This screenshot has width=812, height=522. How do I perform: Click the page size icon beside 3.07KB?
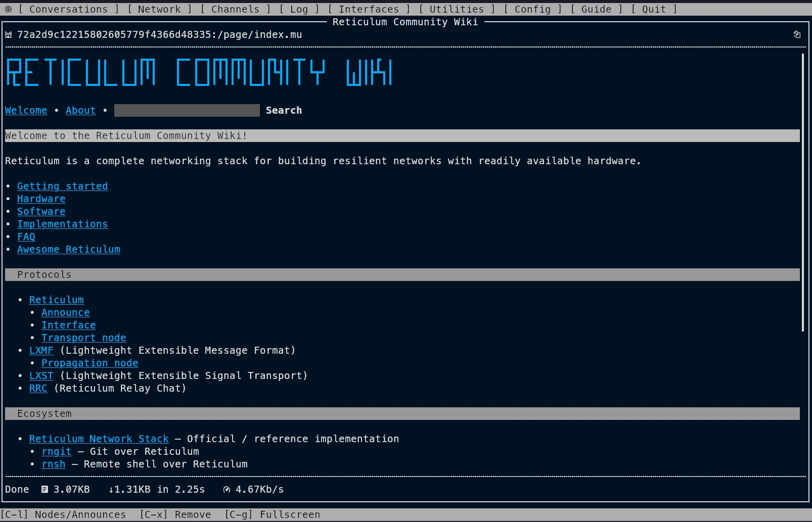coord(44,489)
